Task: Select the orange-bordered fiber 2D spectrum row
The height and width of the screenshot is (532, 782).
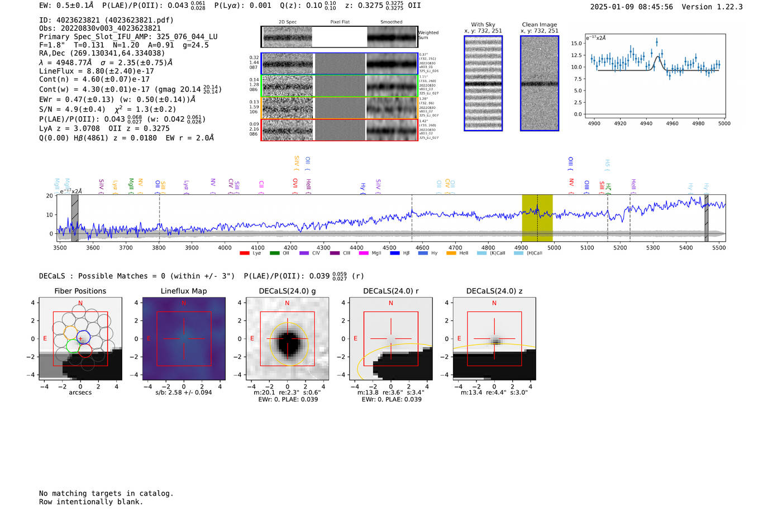Action: point(340,108)
